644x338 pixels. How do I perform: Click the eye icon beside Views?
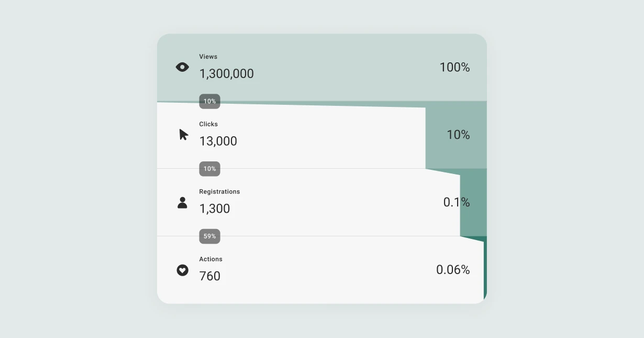[x=182, y=67]
